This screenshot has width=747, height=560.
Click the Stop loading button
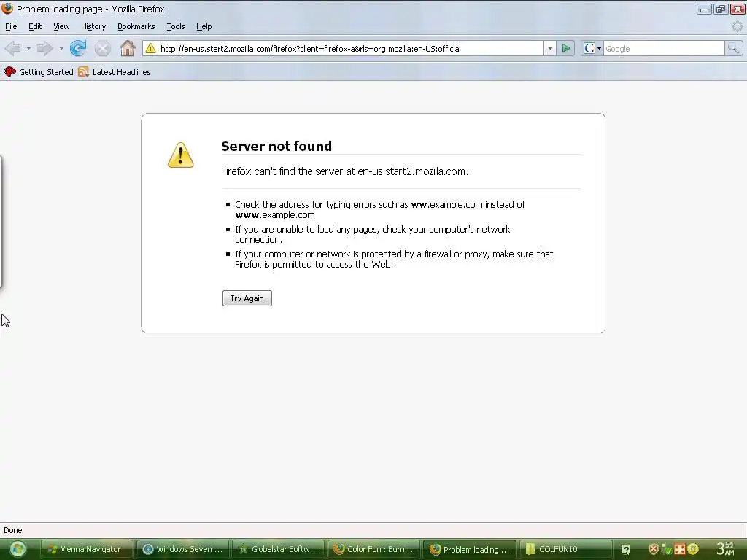[x=102, y=48]
